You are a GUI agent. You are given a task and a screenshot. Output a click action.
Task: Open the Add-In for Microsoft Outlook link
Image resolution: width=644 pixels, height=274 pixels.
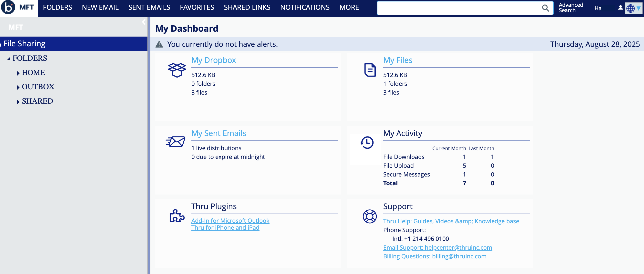tap(230, 221)
